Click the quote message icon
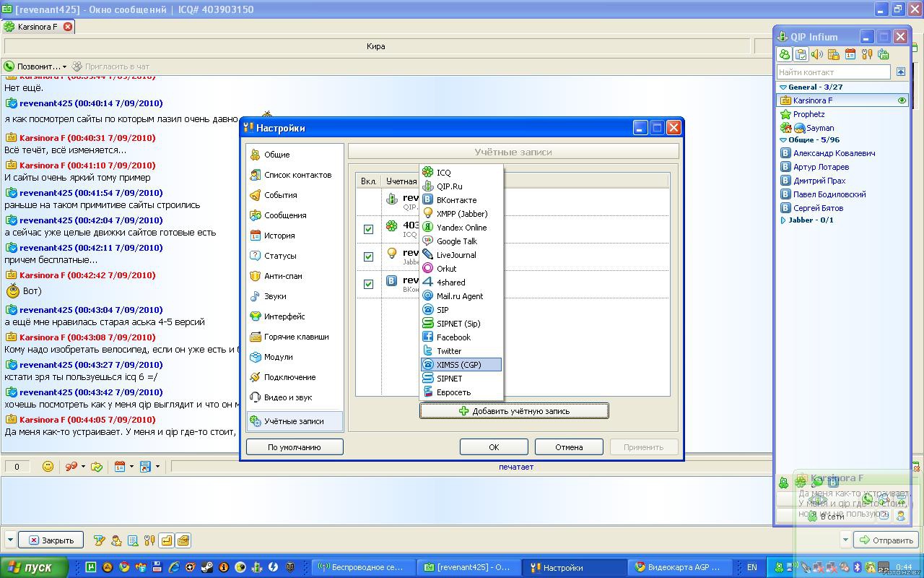Screen dimensions: 924x578 point(71,467)
